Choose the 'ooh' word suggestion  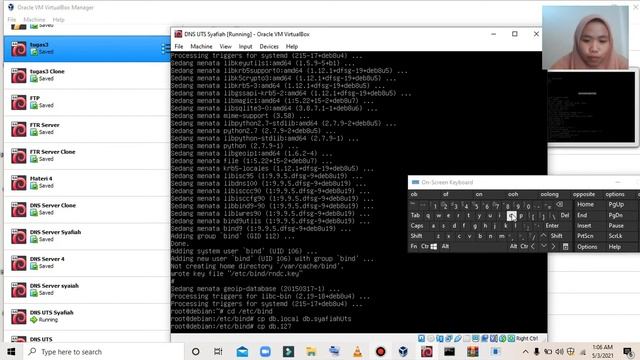[513, 194]
